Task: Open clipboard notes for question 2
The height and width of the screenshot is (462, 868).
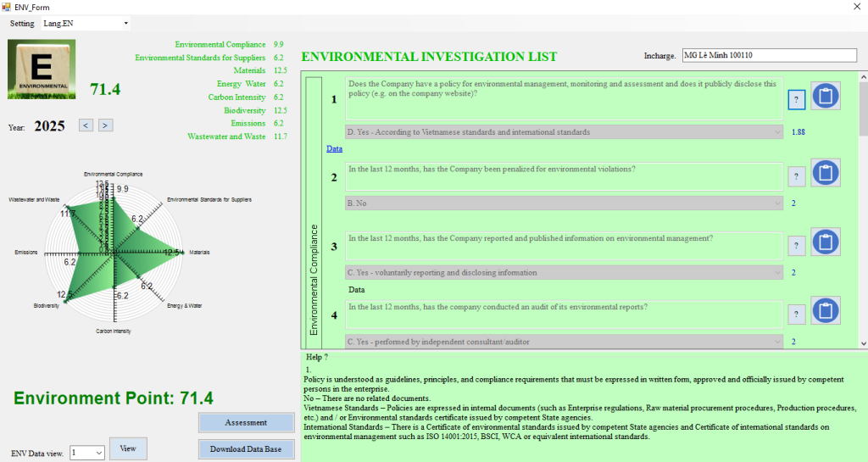Action: point(826,173)
